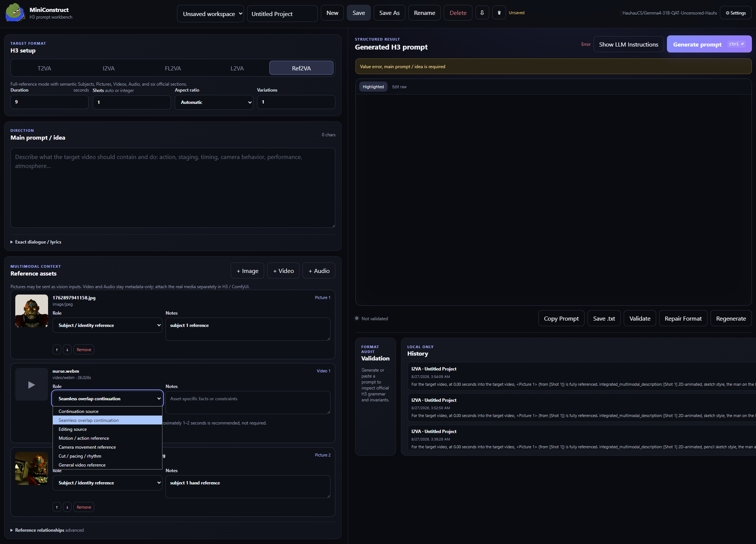The height and width of the screenshot is (544, 756).
Task: Click the Validate button
Action: click(640, 318)
